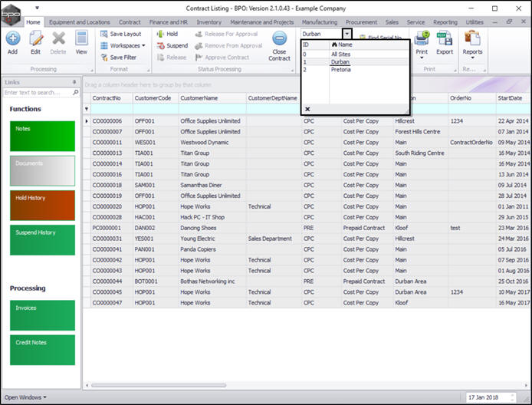
Task: Click the horizontal scrollbar under the grid
Action: [x=159, y=385]
